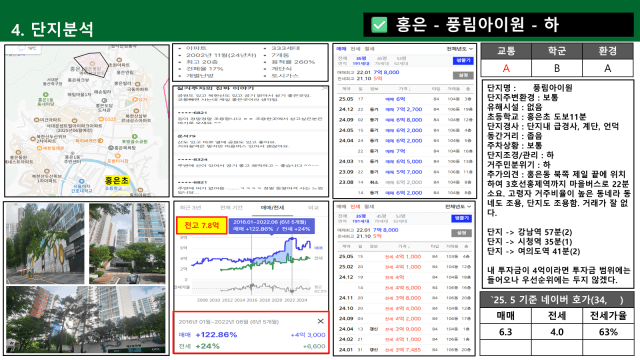Click the blue button in the upper price list

463,60
